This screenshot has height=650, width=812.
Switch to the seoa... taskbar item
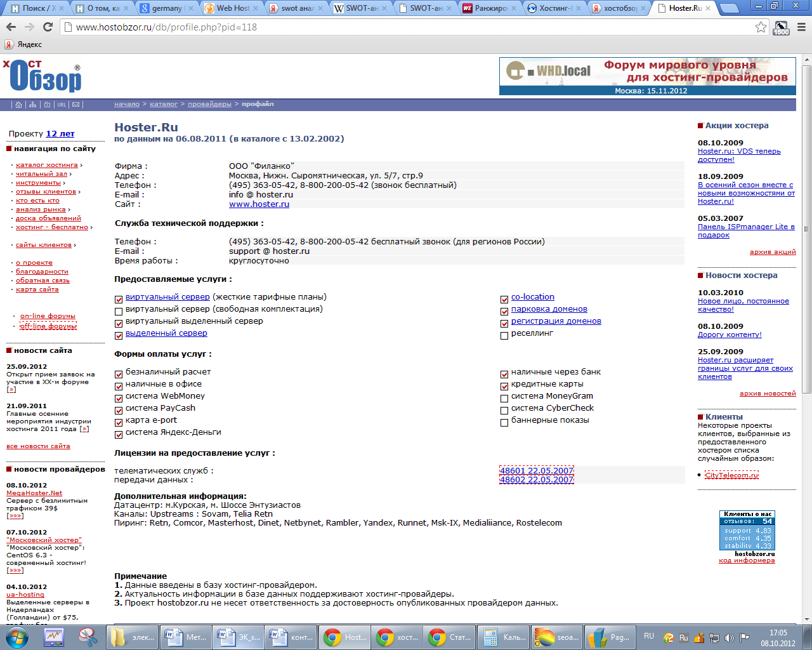pyautogui.click(x=557, y=637)
